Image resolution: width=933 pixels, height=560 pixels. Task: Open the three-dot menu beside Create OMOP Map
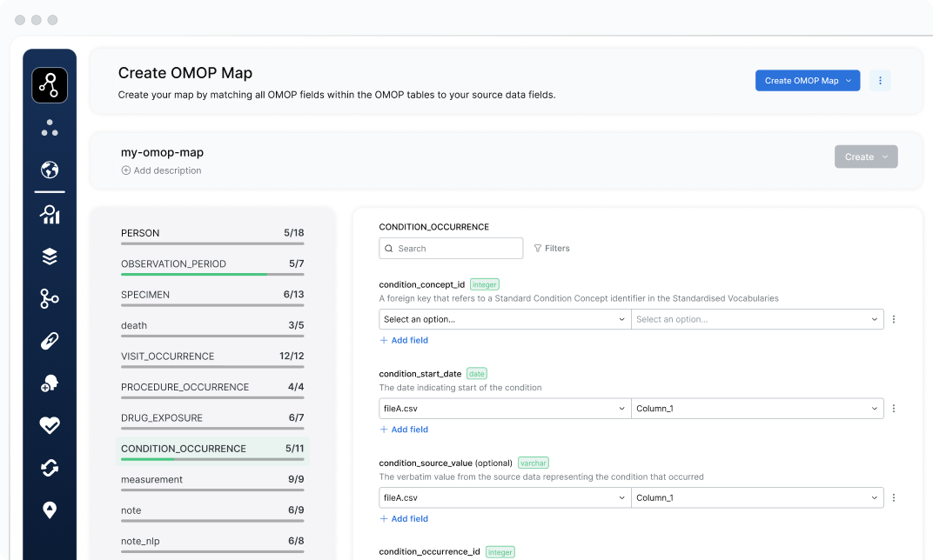(x=880, y=81)
